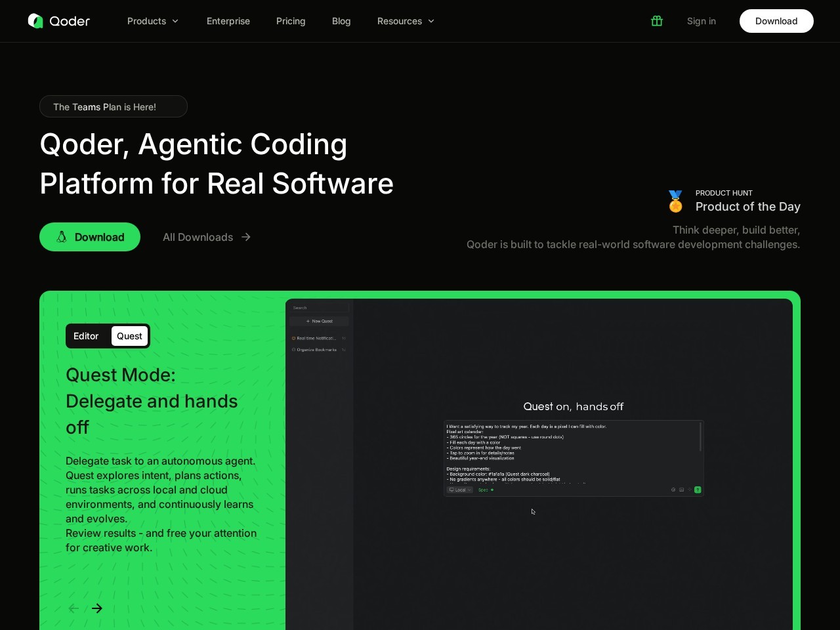Go to the next carousel slide arrow

97,608
